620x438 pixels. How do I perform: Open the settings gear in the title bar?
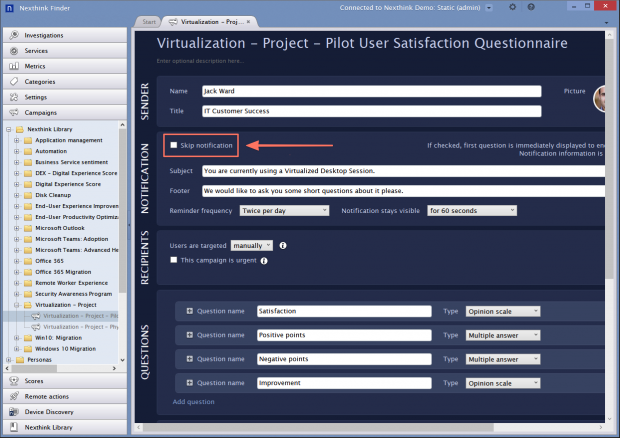[513, 7]
